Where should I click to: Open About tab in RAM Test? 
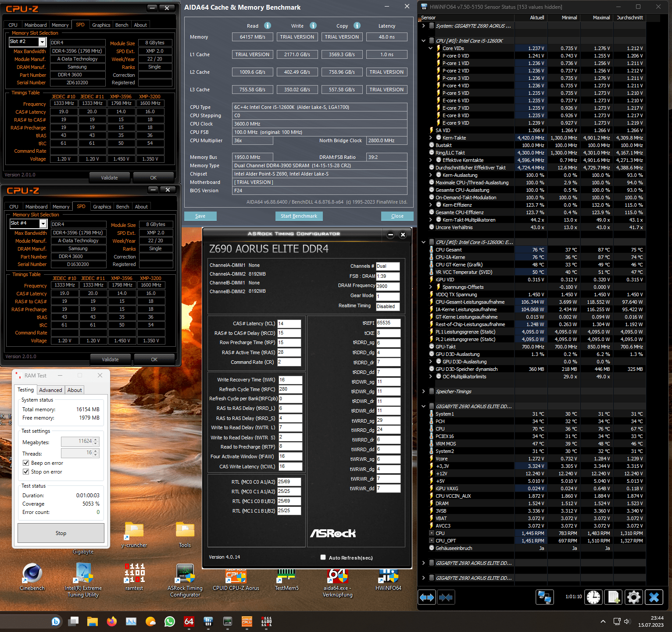tap(75, 390)
